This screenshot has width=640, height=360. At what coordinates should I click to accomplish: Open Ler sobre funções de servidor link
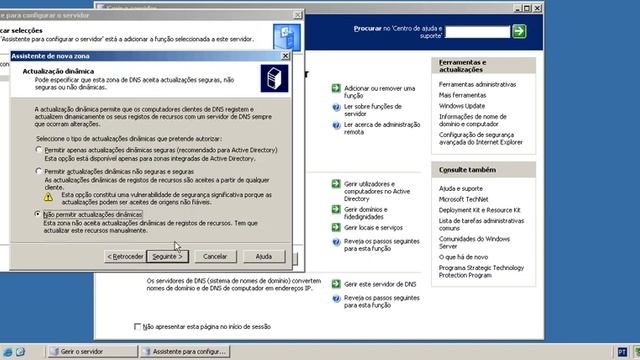[x=373, y=110]
